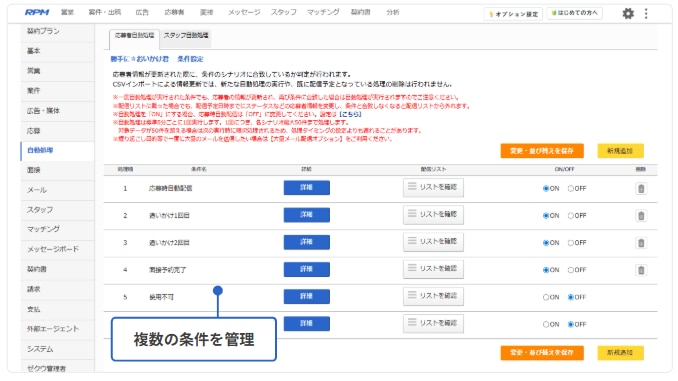Viewport: 678px width, 381px height.
Task: Delete condition row 1 with the trash icon
Action: click(641, 189)
